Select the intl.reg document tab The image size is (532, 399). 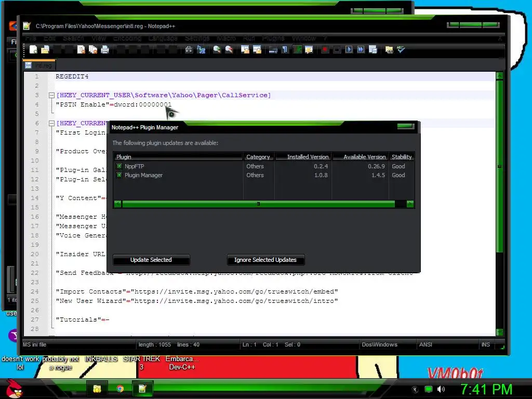click(x=39, y=65)
